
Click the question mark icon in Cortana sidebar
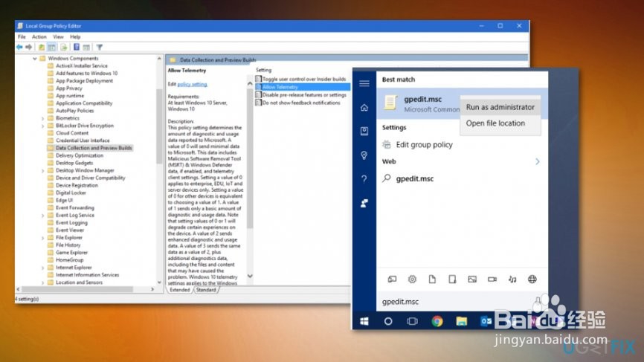click(364, 179)
